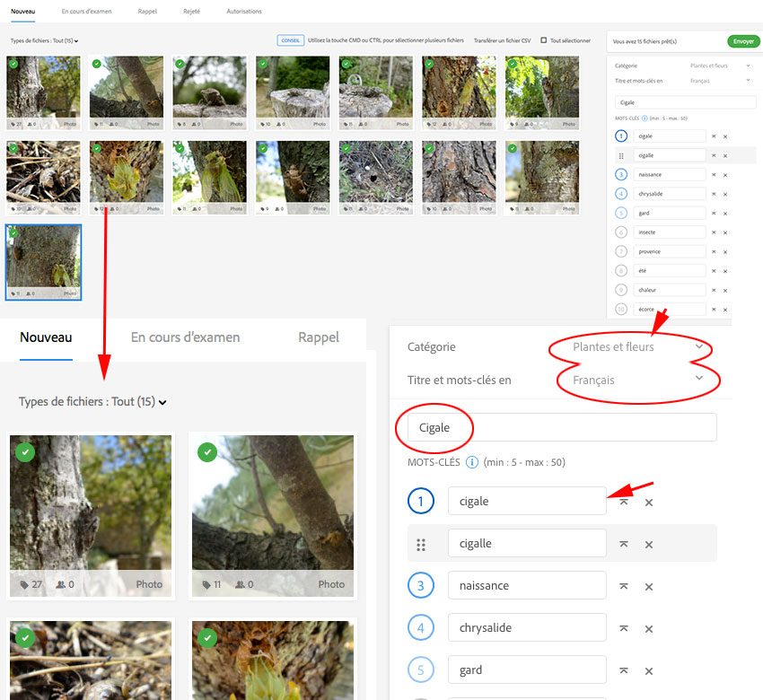This screenshot has width=763, height=700.
Task: Toggle green checkmark on enlarged 11-keyword branch photo
Action: [x=207, y=452]
